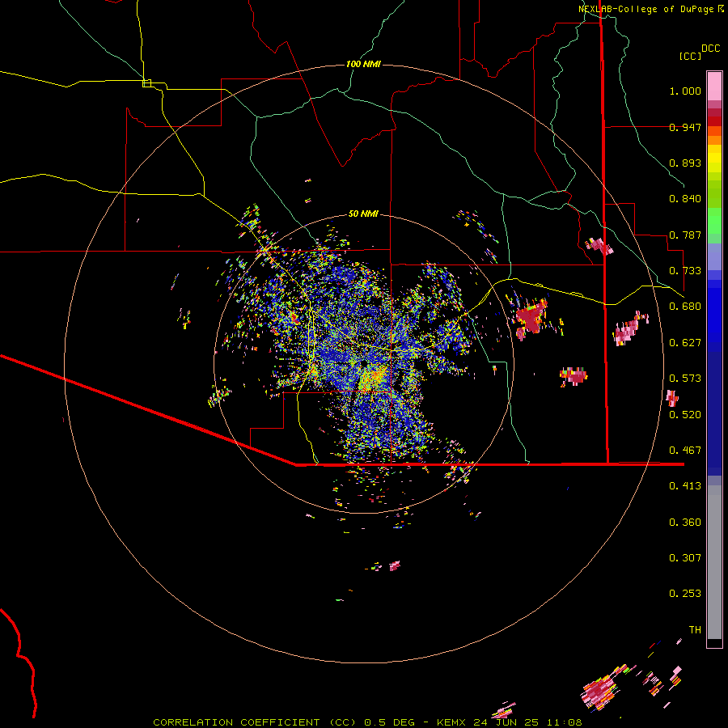Select the 1.000 scale value
728x728 pixels.
(685, 91)
